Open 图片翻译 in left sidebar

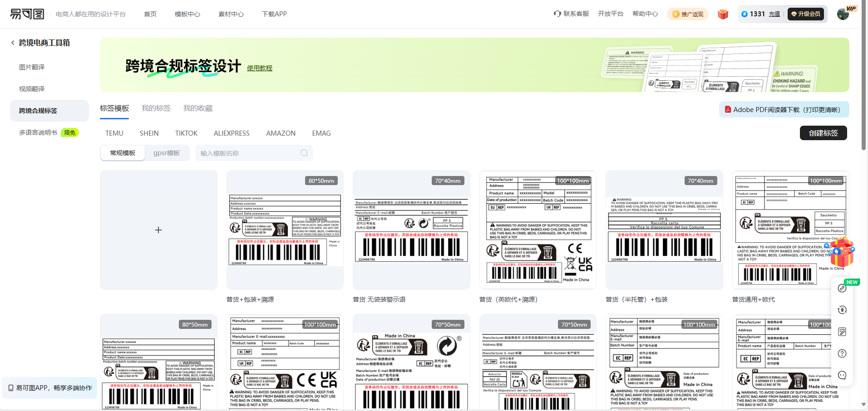click(32, 67)
